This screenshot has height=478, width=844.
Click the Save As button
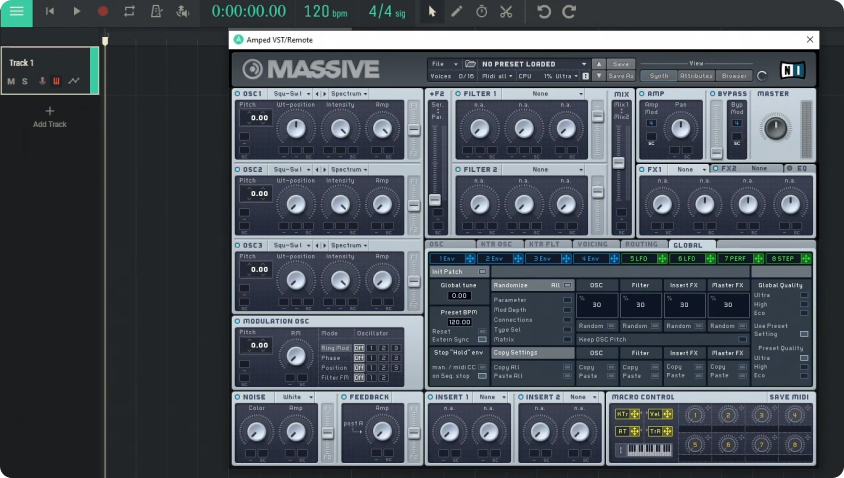(621, 76)
